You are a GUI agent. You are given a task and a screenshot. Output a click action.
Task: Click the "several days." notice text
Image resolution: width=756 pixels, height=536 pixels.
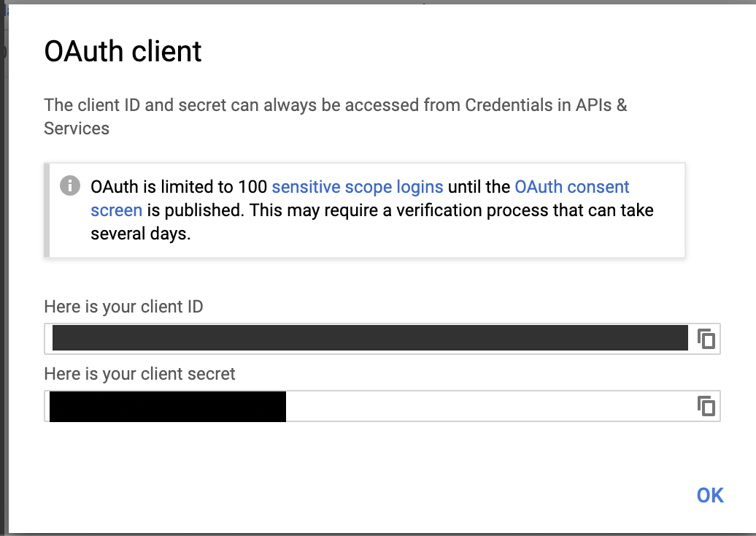pyautogui.click(x=140, y=234)
